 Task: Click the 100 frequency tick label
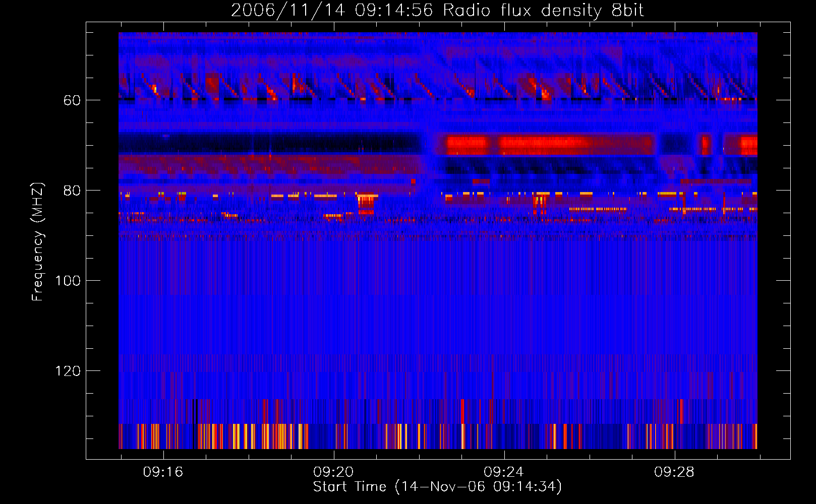pos(68,281)
